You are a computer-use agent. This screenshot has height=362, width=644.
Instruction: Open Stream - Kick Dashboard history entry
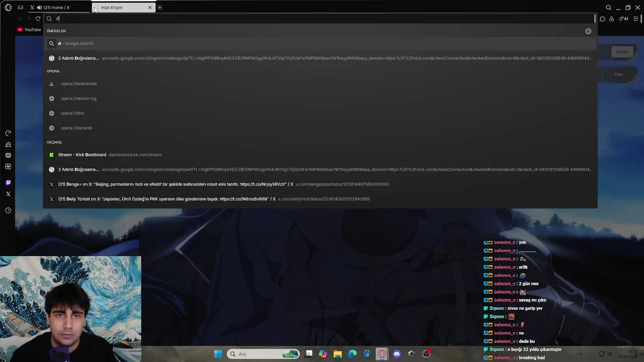pos(320,155)
